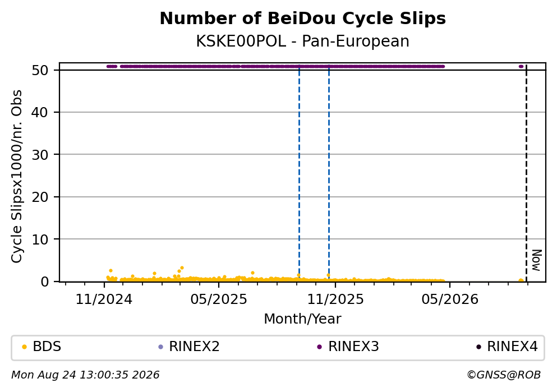Image resolution: width=557 pixels, height=392 pixels.
Task: Click the Now dashed line label
Action: (x=537, y=260)
